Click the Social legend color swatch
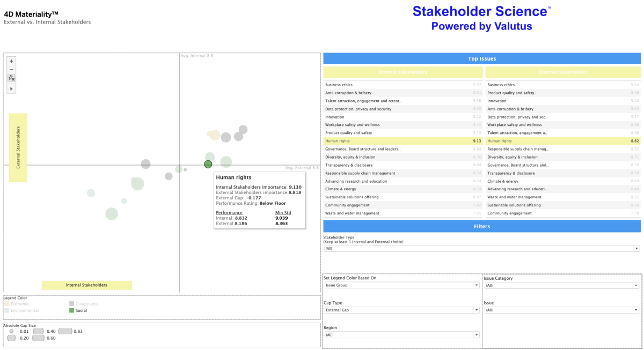 [x=71, y=310]
